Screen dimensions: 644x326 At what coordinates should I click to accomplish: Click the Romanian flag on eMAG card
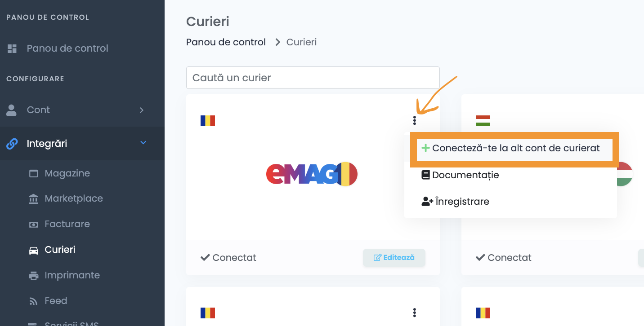[x=208, y=121]
